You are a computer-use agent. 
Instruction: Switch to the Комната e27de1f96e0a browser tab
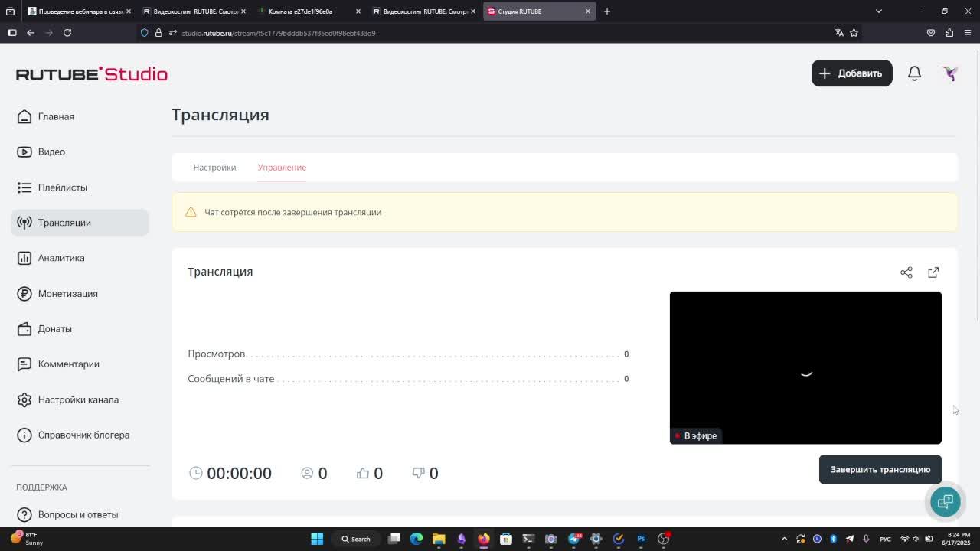[x=309, y=11]
